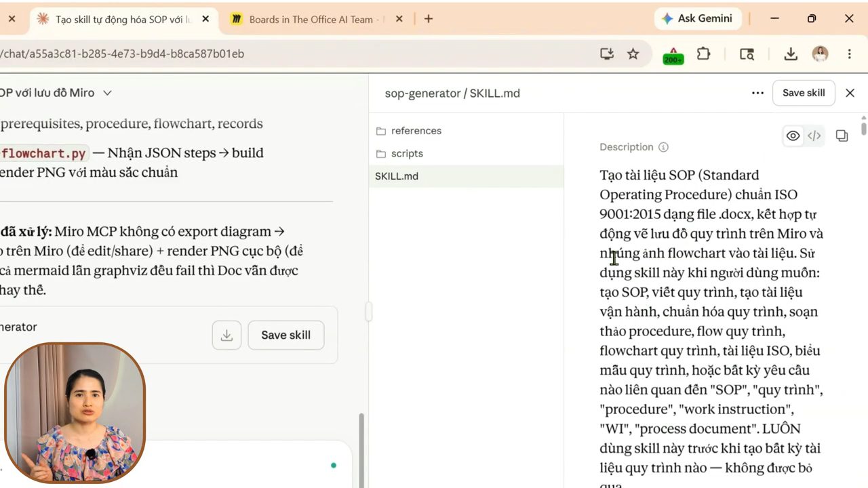Copy the skill content with copy icon
868x488 pixels.
(x=842, y=136)
